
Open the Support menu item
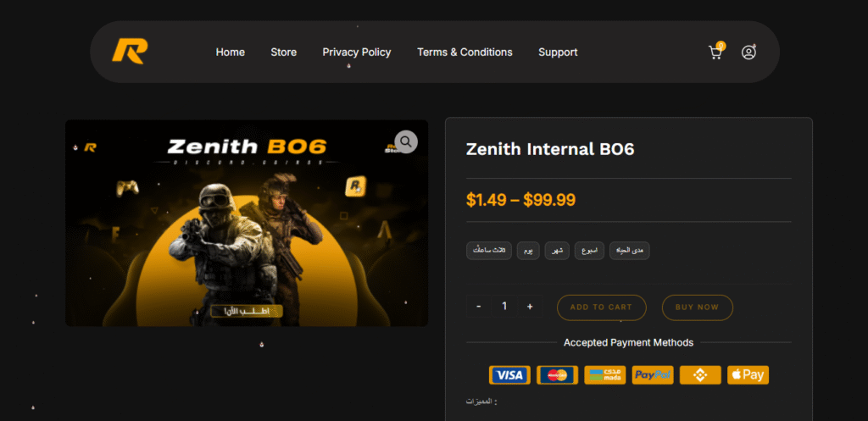(558, 53)
